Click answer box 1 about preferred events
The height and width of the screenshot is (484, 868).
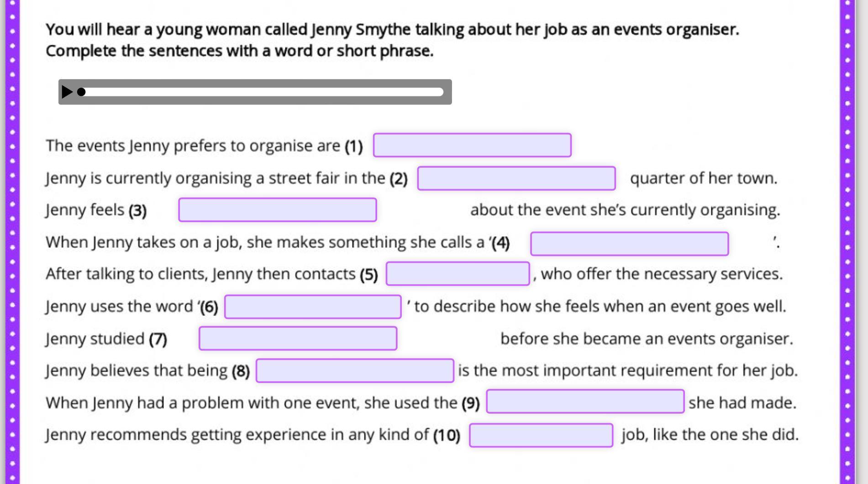(x=472, y=145)
